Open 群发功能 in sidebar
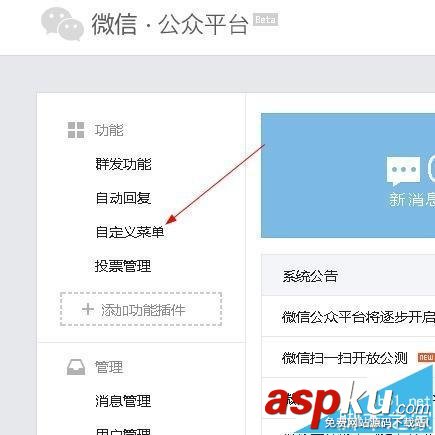The image size is (435, 435). [x=123, y=164]
